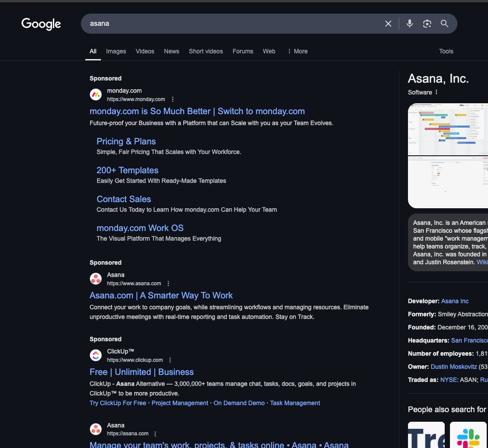This screenshot has height=448, width=488.
Task: Open the Pricing & Plans sitelink
Action: pyautogui.click(x=126, y=141)
